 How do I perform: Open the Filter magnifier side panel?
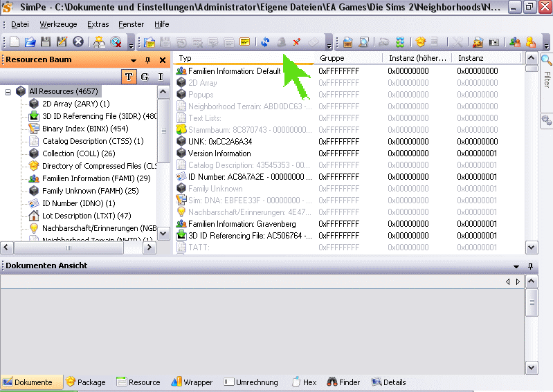546,67
